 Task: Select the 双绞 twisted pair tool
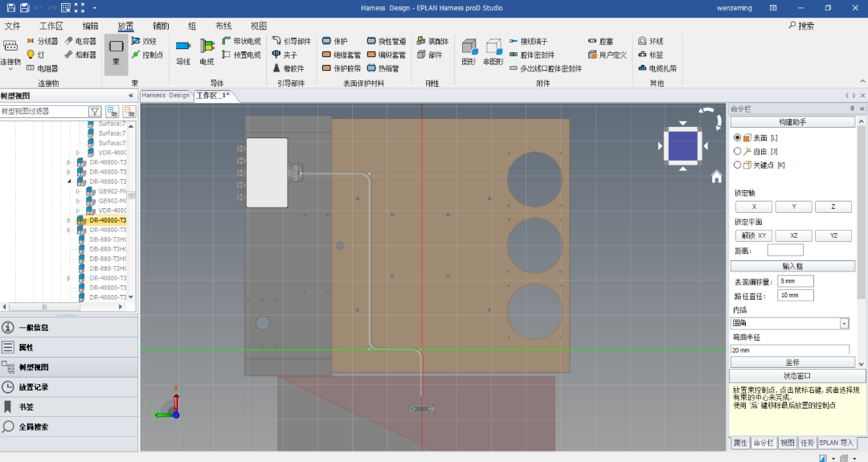tap(144, 41)
